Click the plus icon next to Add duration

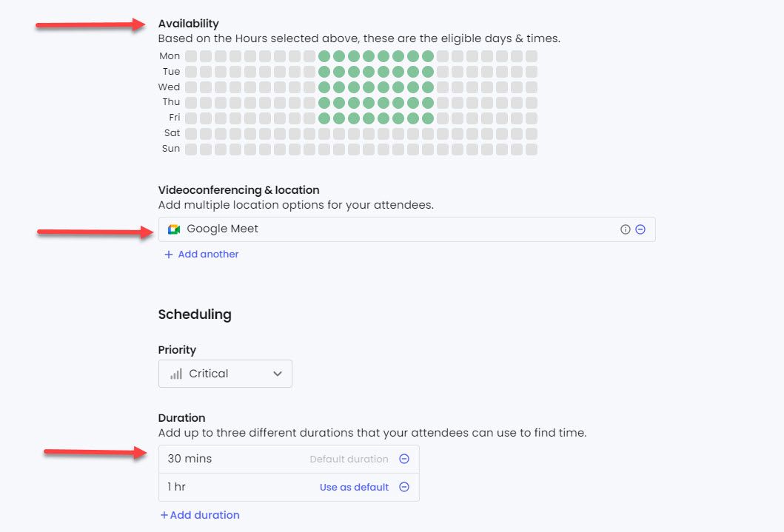(164, 515)
